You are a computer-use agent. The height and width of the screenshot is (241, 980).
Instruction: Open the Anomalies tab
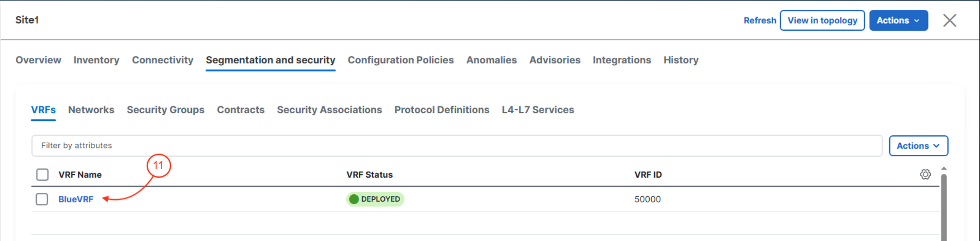[x=492, y=60]
